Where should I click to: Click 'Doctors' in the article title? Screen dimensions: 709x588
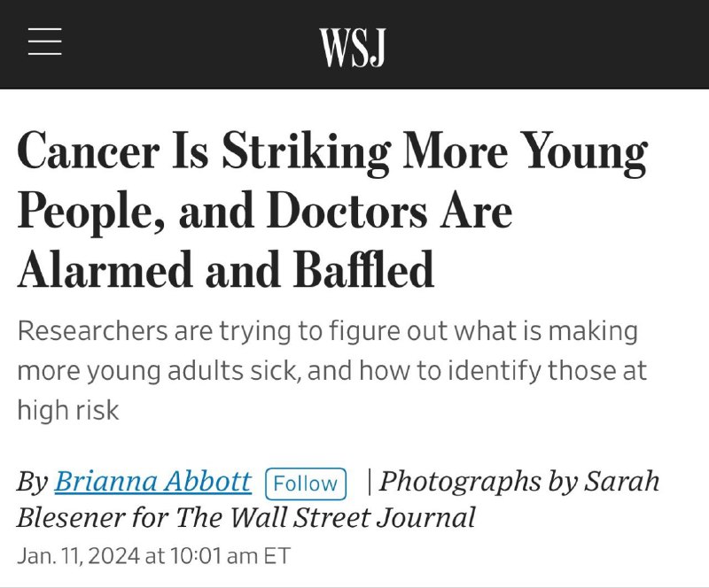tap(347, 212)
